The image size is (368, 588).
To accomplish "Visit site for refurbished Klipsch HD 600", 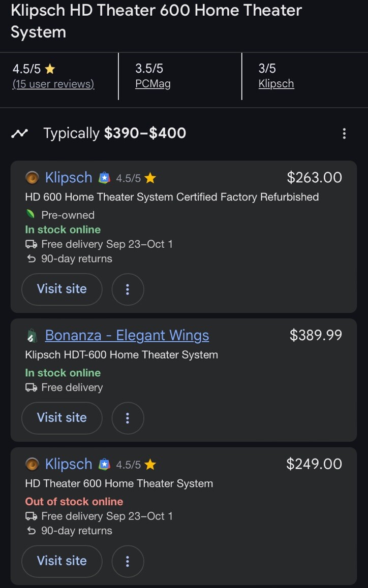I will click(62, 289).
